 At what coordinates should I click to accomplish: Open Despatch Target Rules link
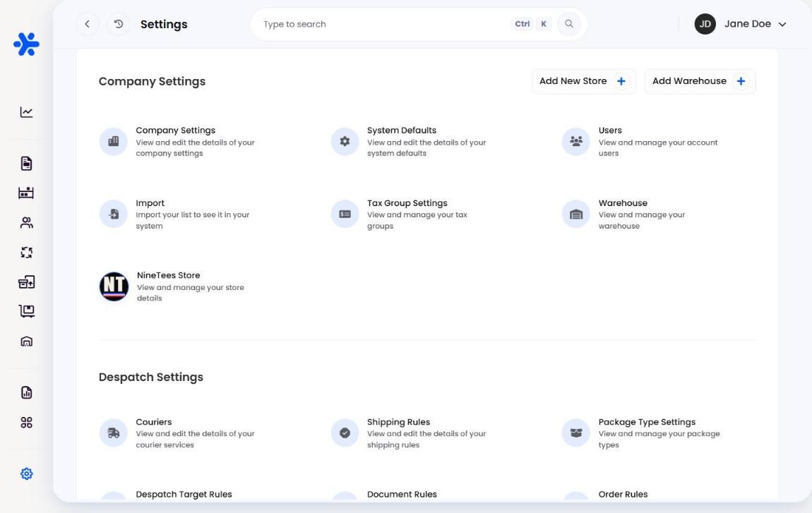point(184,495)
